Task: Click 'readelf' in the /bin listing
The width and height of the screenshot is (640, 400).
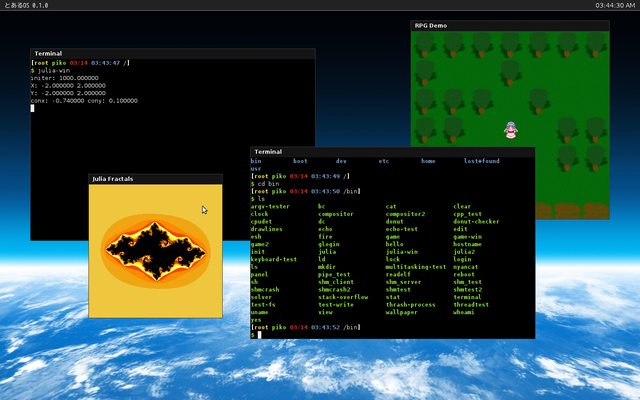Action: click(x=398, y=274)
